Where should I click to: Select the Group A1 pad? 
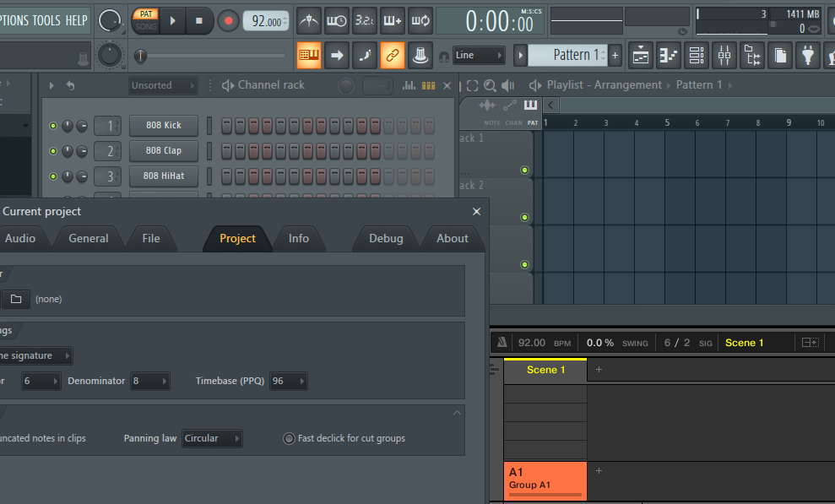(545, 480)
